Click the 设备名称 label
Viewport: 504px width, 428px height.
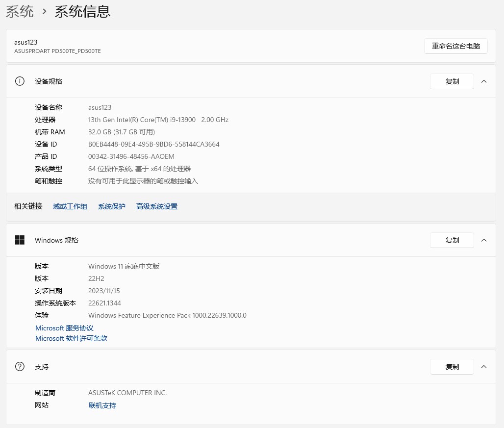pos(49,107)
